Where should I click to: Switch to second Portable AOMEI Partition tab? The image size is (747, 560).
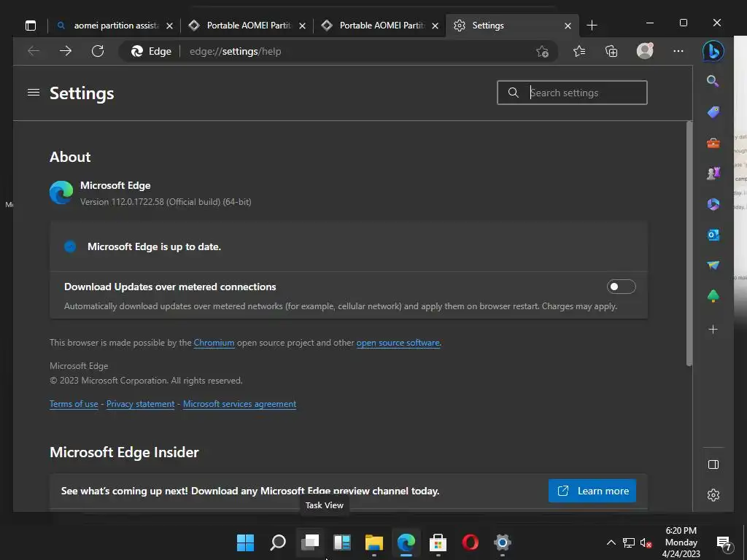(x=380, y=26)
